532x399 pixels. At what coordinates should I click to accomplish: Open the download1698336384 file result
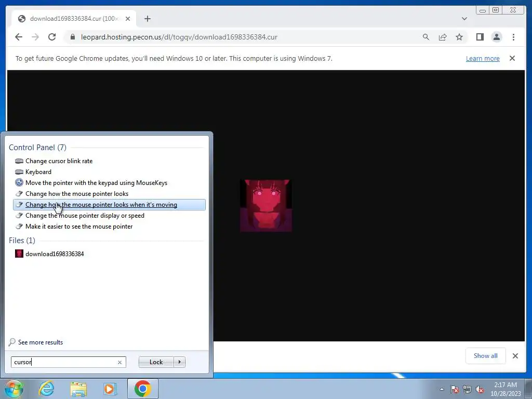(109, 254)
